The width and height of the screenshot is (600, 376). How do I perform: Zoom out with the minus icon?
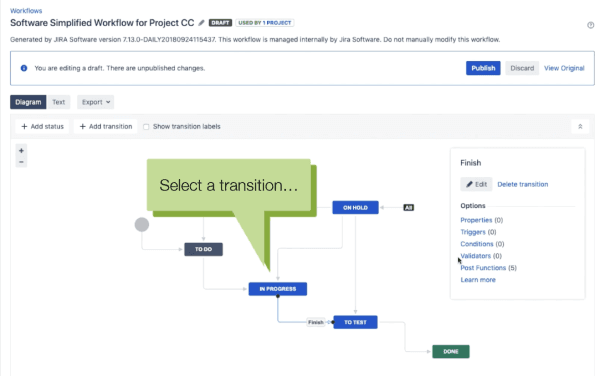click(21, 162)
